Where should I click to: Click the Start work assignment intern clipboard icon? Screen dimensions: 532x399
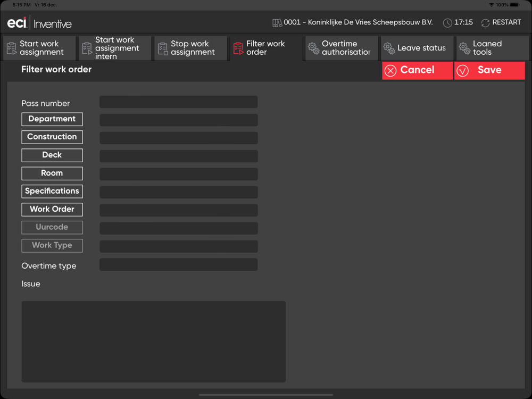tap(87, 48)
